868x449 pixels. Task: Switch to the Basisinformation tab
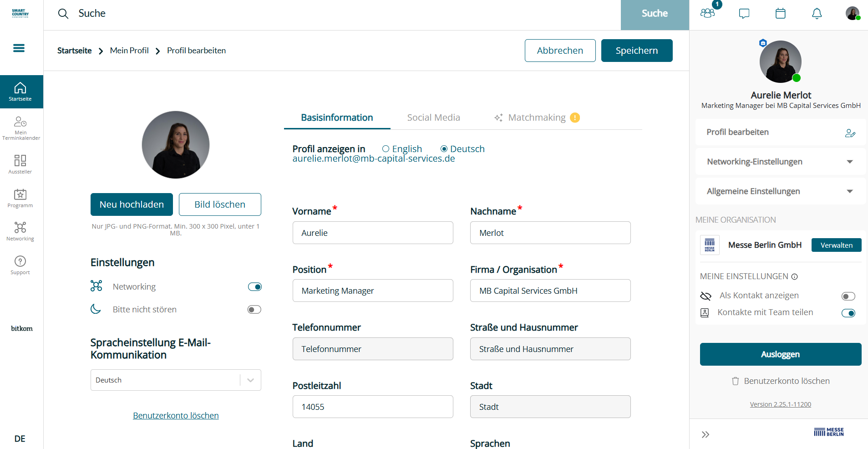point(337,117)
